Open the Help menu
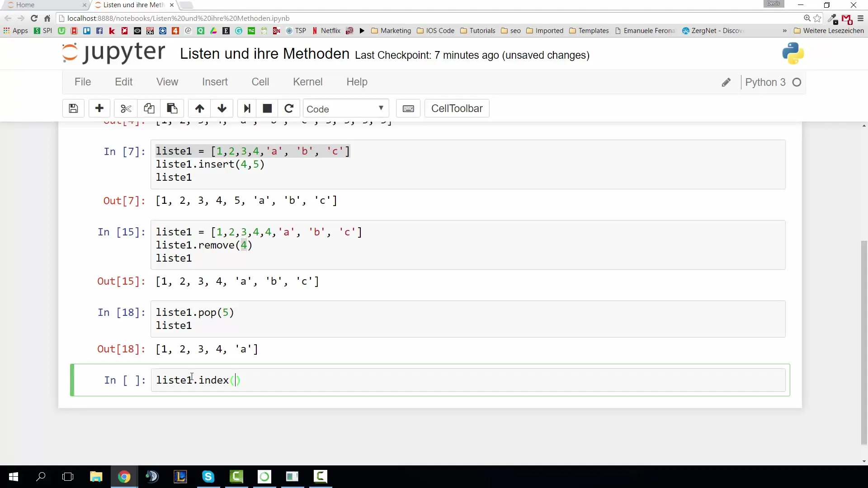The height and width of the screenshot is (488, 868). (x=357, y=82)
